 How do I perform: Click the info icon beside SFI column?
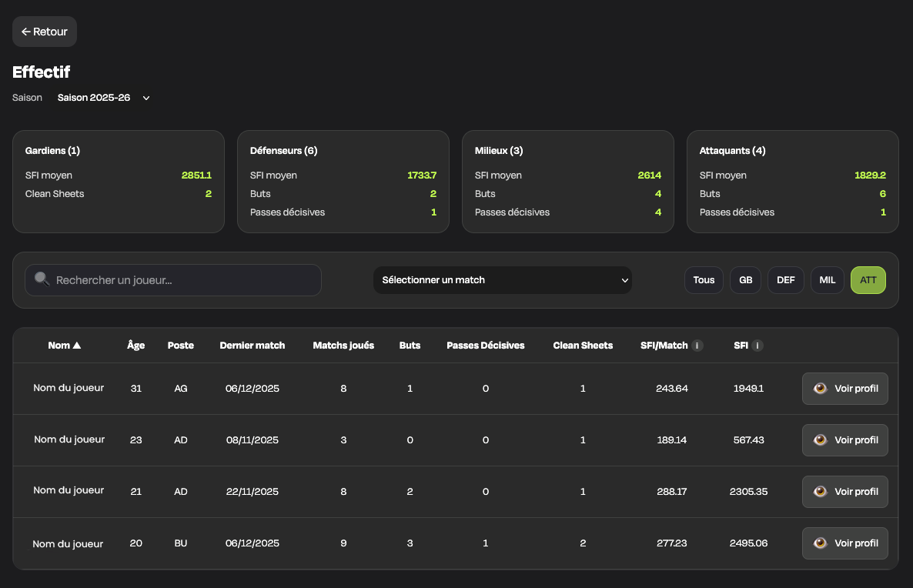[x=757, y=346]
